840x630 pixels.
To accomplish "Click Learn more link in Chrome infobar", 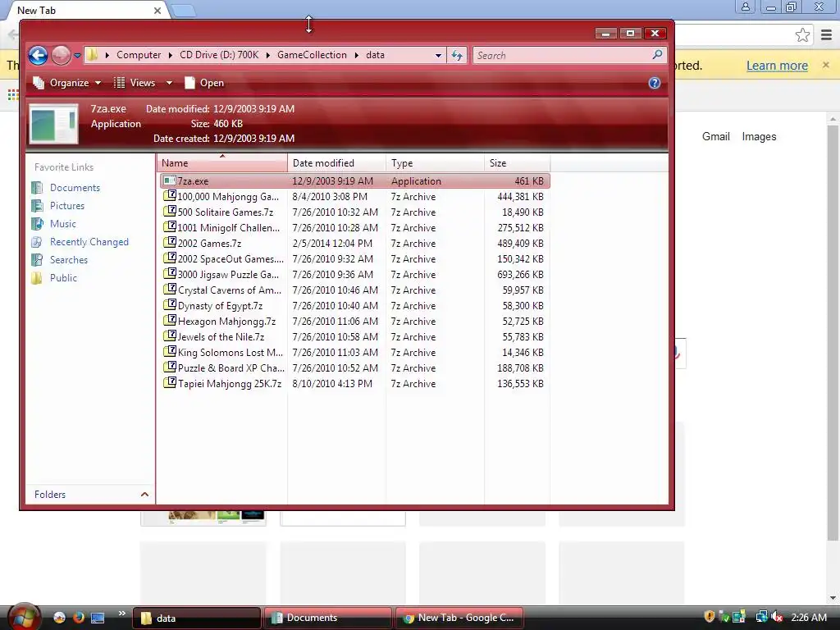I will (777, 66).
